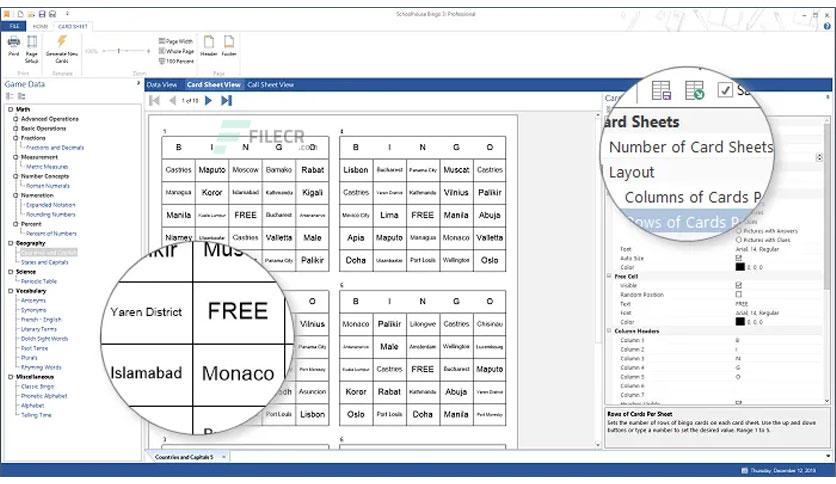Jump to the first card sheet page
Viewport: 836px width, 484px height.
pos(155,100)
